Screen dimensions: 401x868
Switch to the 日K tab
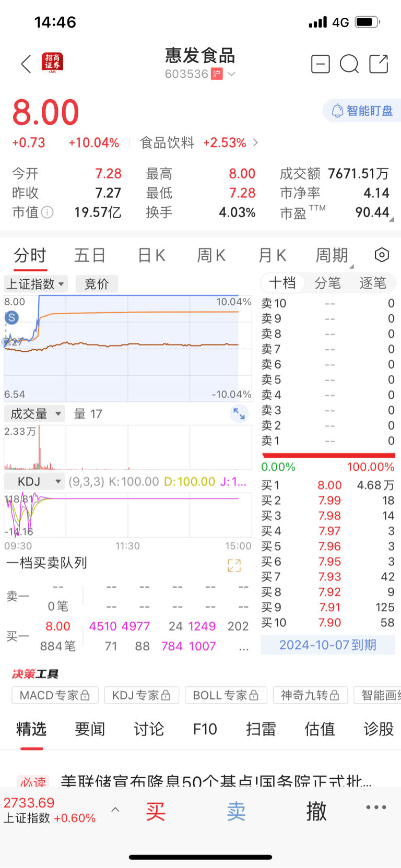click(151, 255)
